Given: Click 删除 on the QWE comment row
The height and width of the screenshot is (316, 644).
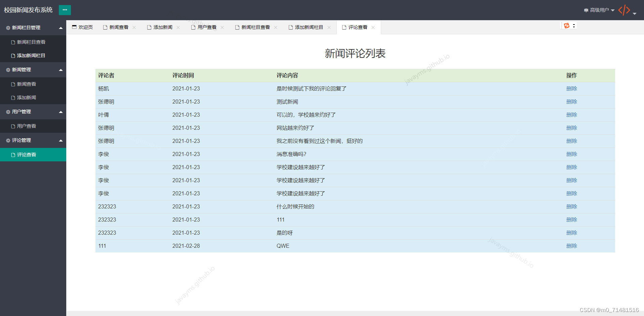Looking at the screenshot, I should click(x=571, y=246).
